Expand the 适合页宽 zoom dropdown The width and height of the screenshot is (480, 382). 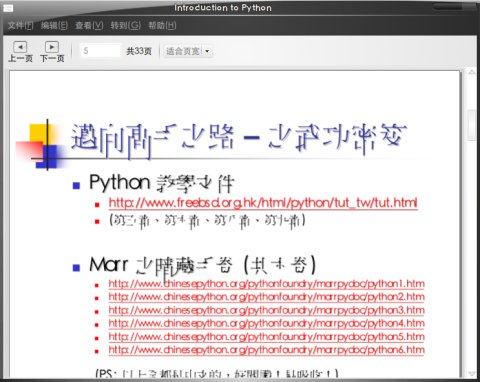coord(207,51)
